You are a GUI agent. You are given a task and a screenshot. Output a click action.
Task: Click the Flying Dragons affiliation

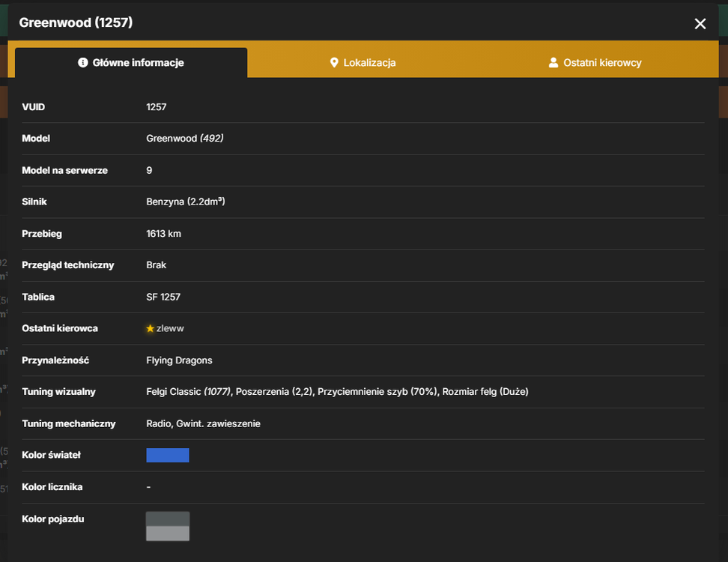coord(179,360)
